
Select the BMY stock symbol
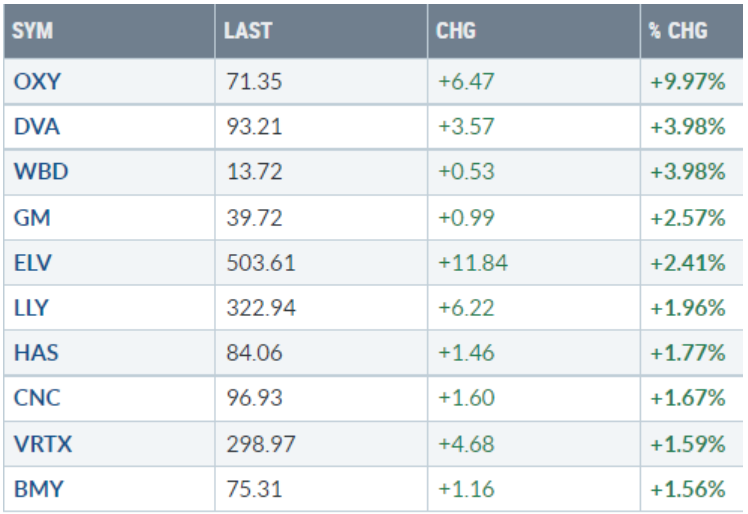pos(37,489)
